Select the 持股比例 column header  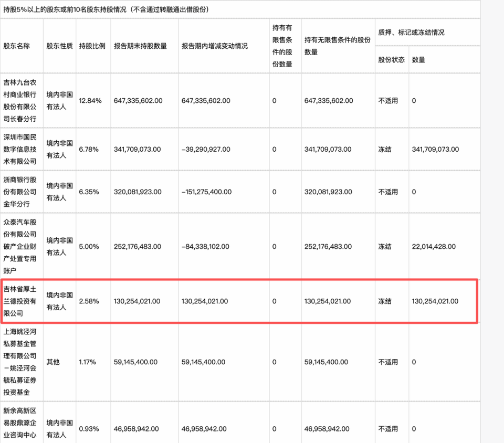(x=92, y=46)
